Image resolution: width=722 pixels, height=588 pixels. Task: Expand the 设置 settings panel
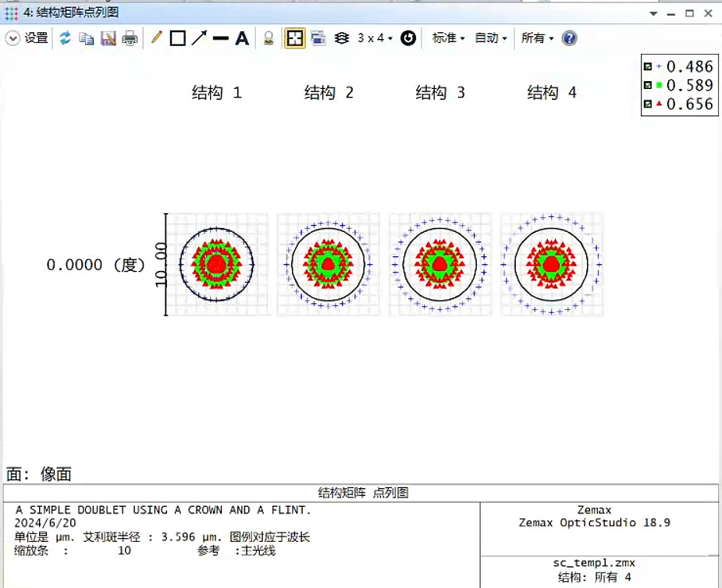click(x=27, y=38)
